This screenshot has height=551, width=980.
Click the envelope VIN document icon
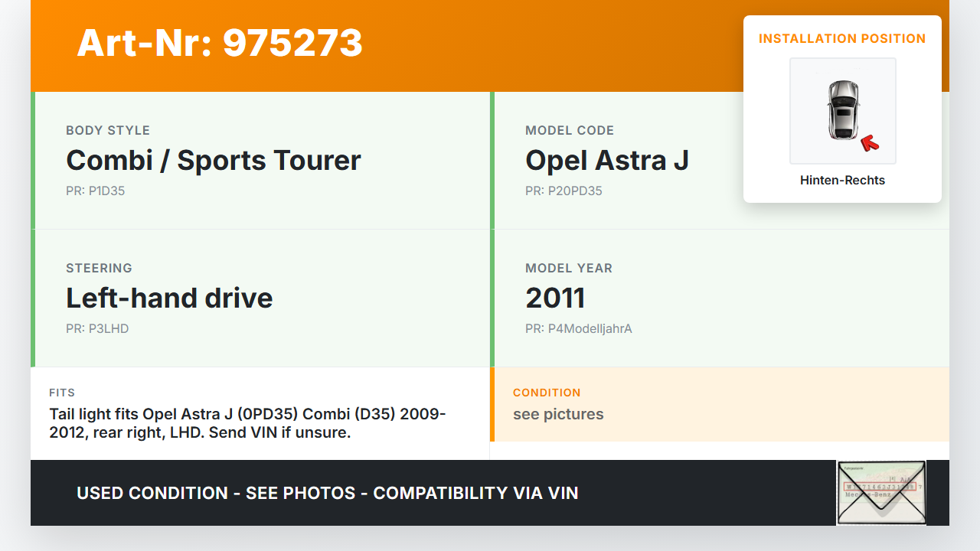(880, 493)
